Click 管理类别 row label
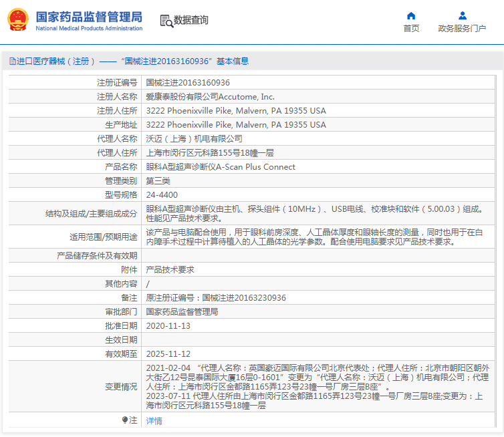 121,181
